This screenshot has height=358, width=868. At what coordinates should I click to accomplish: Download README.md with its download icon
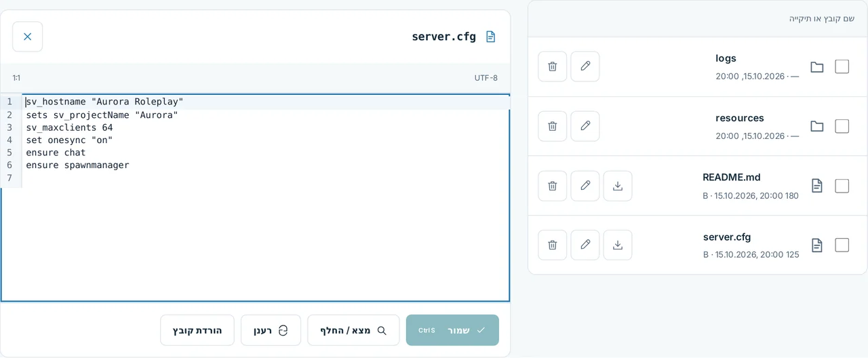[x=618, y=186]
